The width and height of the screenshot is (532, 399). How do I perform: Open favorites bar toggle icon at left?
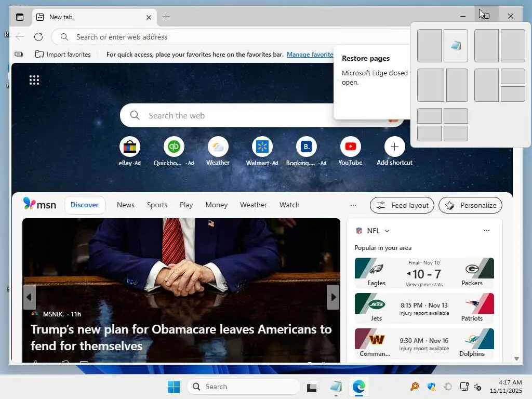point(19,54)
